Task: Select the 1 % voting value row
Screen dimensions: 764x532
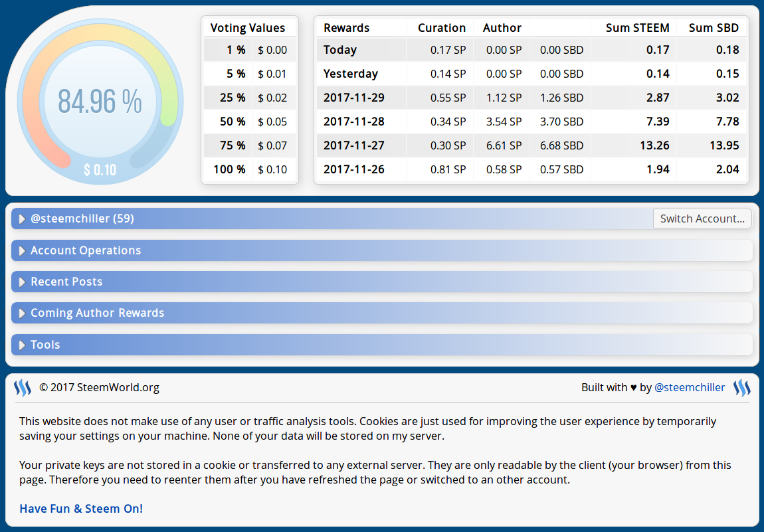Action: [x=250, y=50]
